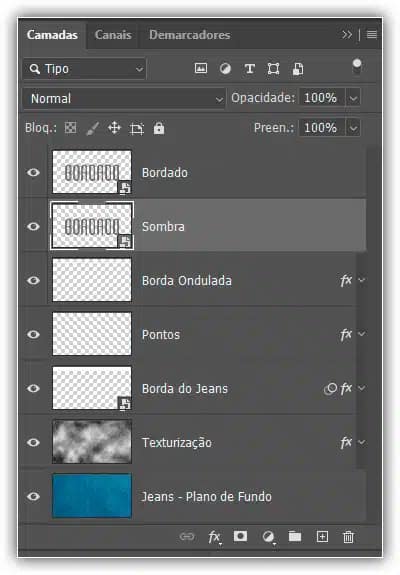400x575 pixels.
Task: Open the Normal blend mode dropdown
Action: [124, 98]
